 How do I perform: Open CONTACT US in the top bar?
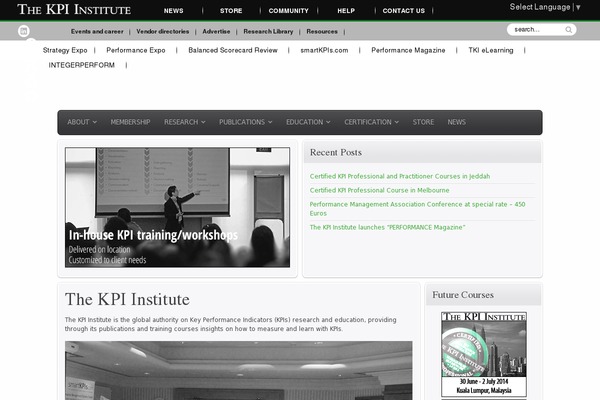point(404,11)
